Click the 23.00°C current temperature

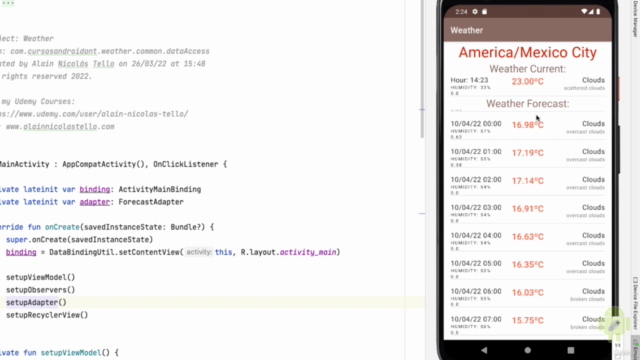click(527, 81)
